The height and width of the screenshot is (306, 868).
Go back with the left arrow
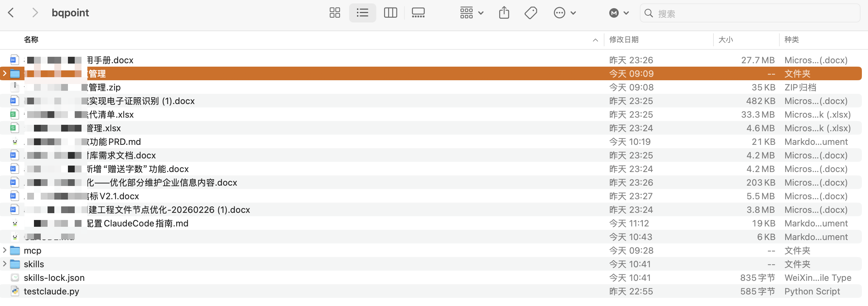[x=11, y=13]
